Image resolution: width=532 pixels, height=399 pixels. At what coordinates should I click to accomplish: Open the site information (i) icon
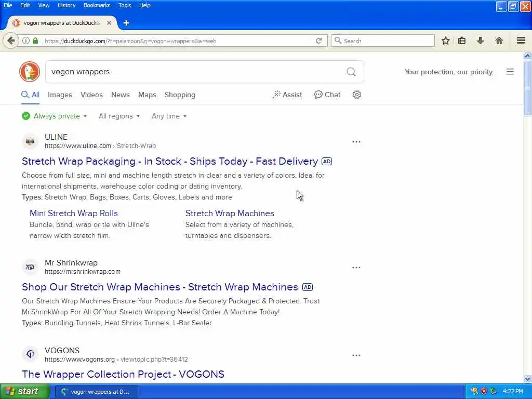click(x=26, y=41)
